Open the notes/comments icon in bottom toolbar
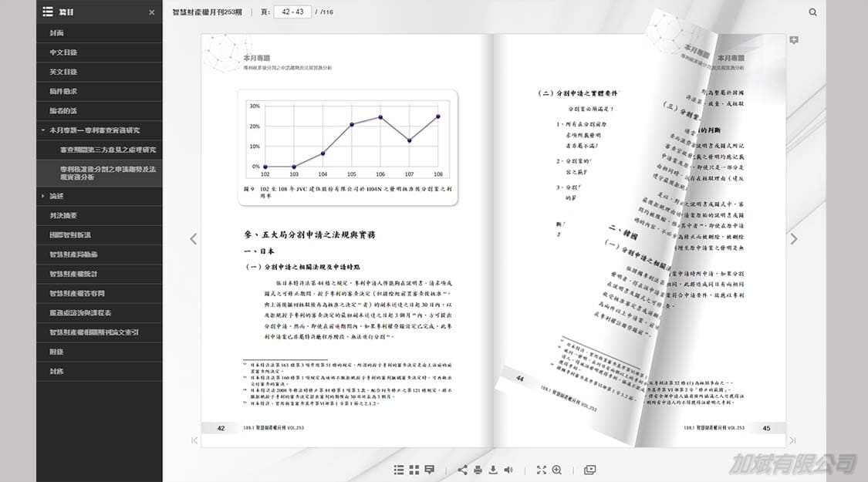The image size is (868, 482). [430, 470]
